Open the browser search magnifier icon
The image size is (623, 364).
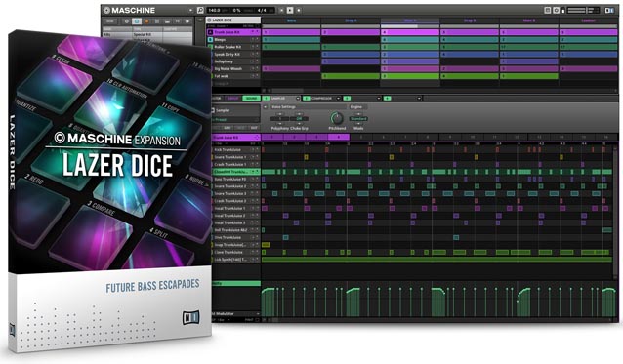point(200,10)
